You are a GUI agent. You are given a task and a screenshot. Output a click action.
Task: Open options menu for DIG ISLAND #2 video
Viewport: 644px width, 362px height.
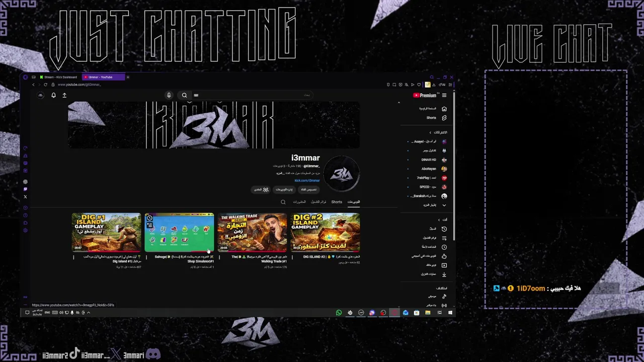coord(292,257)
